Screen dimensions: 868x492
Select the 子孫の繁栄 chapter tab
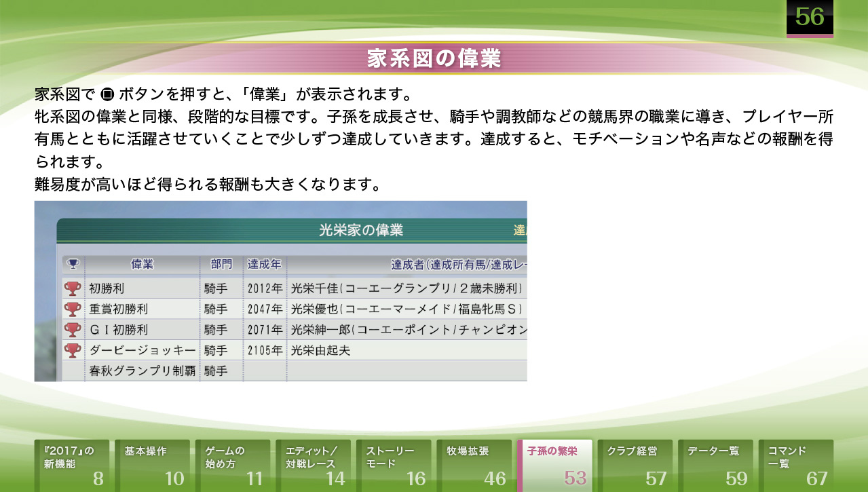[x=555, y=466]
